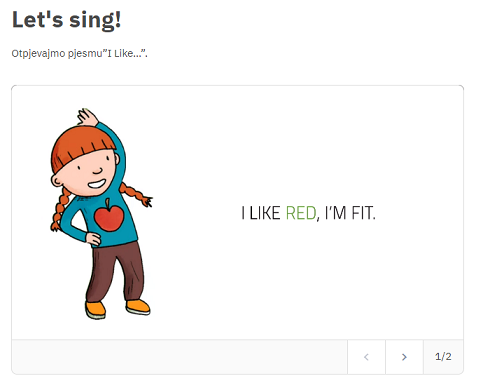The height and width of the screenshot is (383, 483).
Task: Select the green word RED
Action: click(x=301, y=213)
